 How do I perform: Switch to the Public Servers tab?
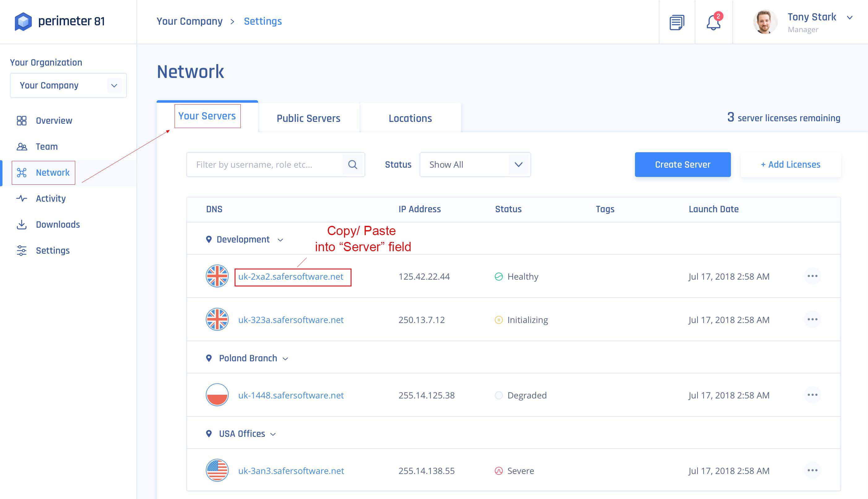click(x=308, y=118)
